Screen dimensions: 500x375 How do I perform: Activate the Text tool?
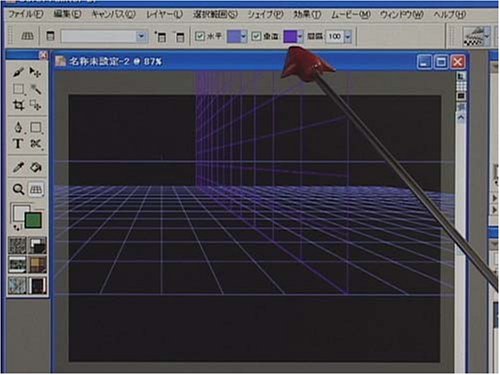pos(18,144)
